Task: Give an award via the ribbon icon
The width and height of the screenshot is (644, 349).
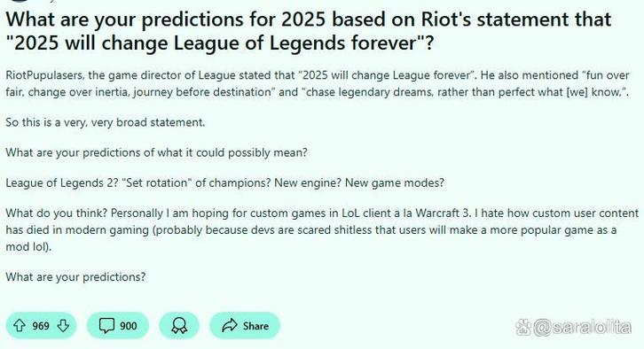Action: click(179, 326)
